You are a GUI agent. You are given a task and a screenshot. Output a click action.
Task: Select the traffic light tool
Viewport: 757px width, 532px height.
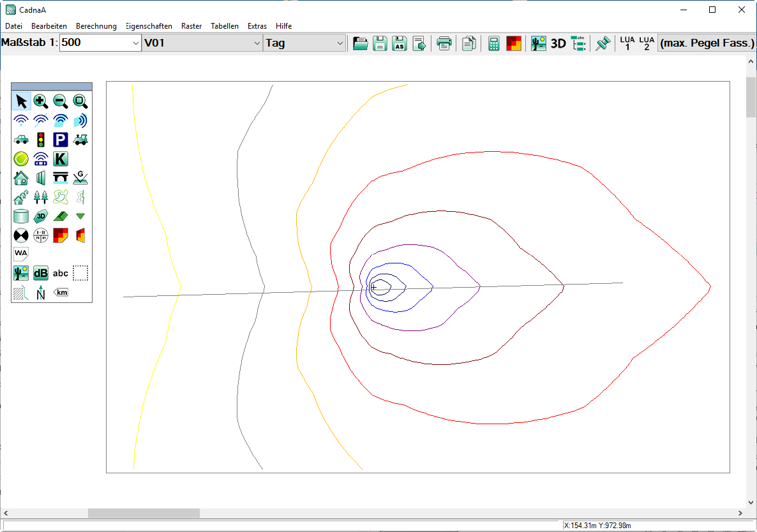pos(41,140)
